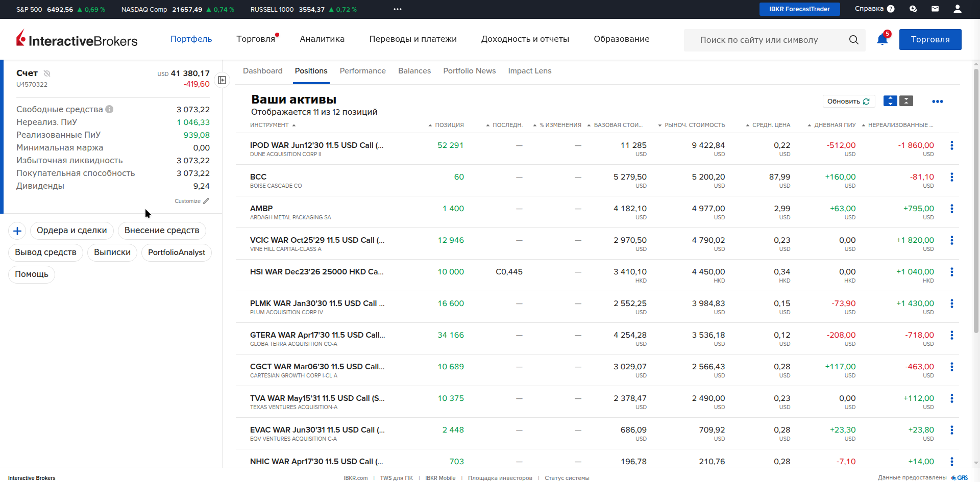This screenshot has height=482, width=980.
Task: Switch to the Dashboard tab
Action: pos(263,71)
